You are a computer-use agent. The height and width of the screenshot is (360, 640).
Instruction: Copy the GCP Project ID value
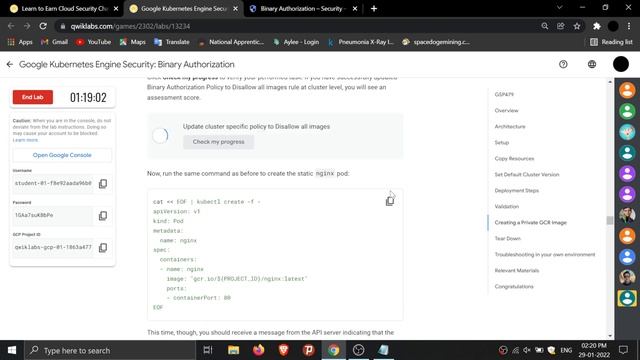click(x=103, y=247)
